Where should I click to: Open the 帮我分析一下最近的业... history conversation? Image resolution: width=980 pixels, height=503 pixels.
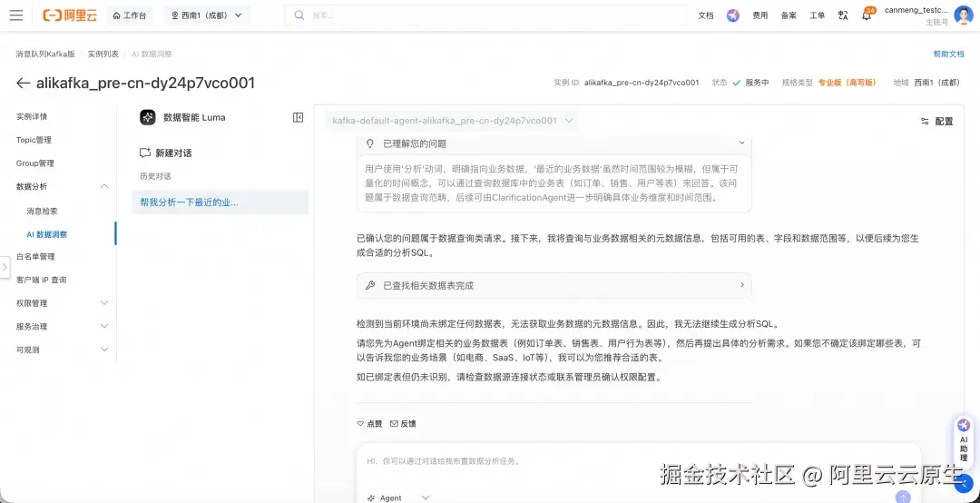(x=220, y=202)
